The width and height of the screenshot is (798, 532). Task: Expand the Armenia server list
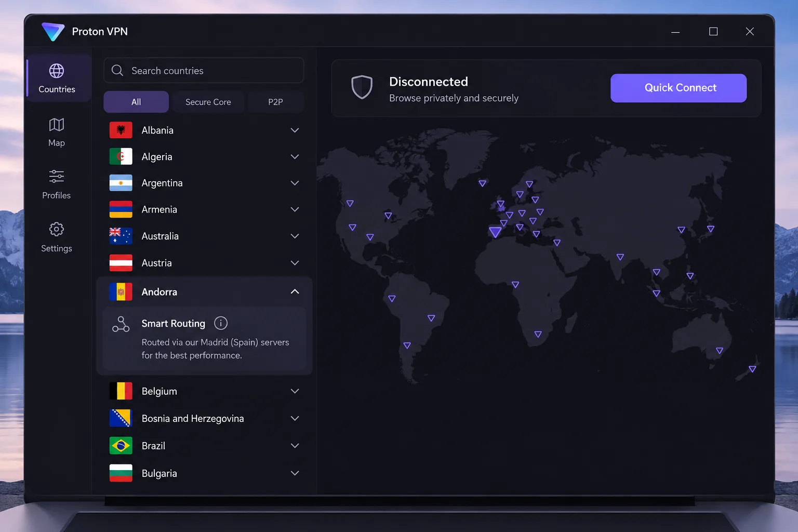click(x=295, y=209)
